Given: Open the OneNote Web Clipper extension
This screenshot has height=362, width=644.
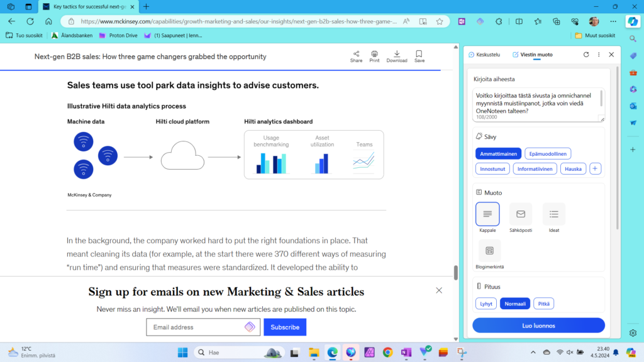Looking at the screenshot, I should [x=462, y=21].
